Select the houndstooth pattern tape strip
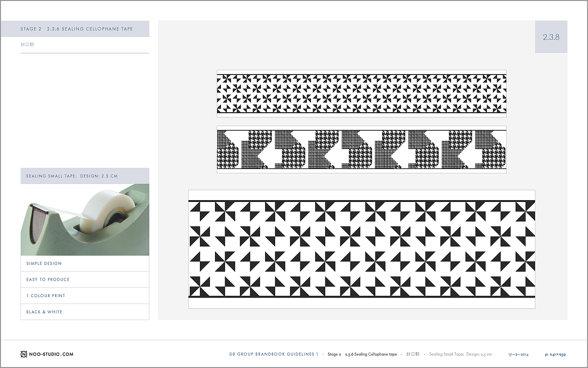588x368 pixels. [x=362, y=149]
